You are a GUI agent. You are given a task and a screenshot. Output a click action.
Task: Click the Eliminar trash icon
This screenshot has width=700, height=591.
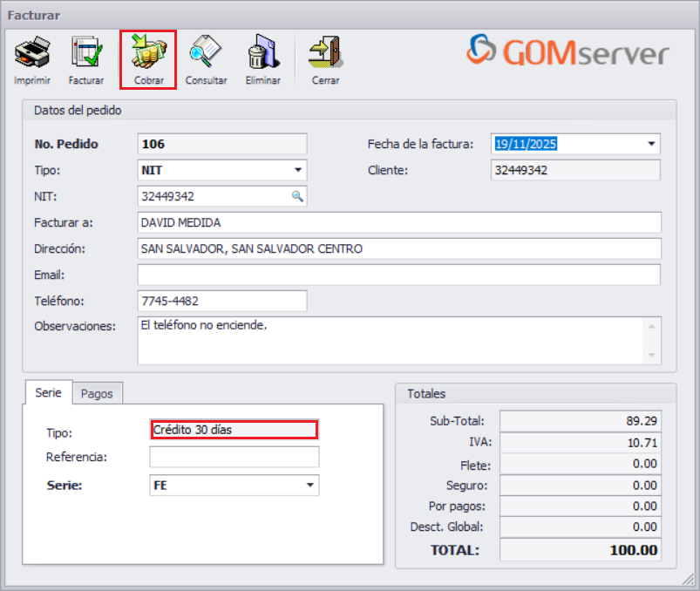point(262,51)
